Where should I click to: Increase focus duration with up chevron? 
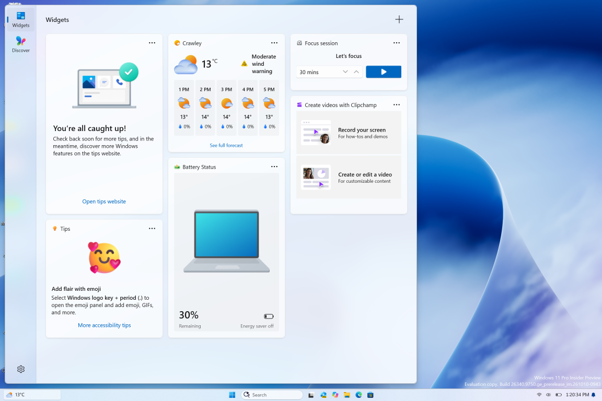pyautogui.click(x=356, y=72)
